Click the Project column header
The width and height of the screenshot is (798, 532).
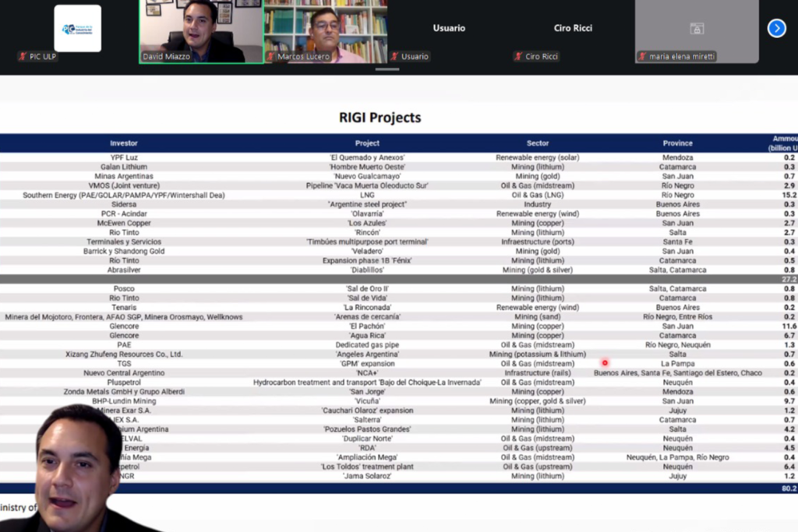(x=367, y=143)
